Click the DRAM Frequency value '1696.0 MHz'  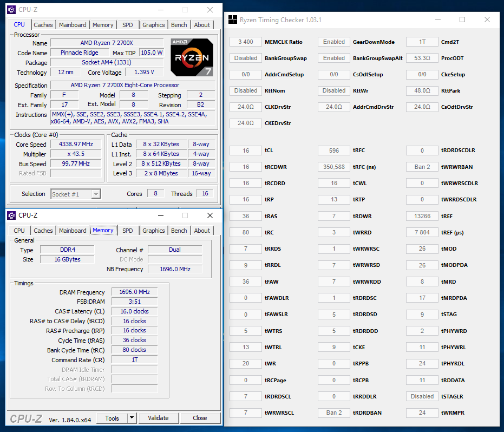[135, 292]
